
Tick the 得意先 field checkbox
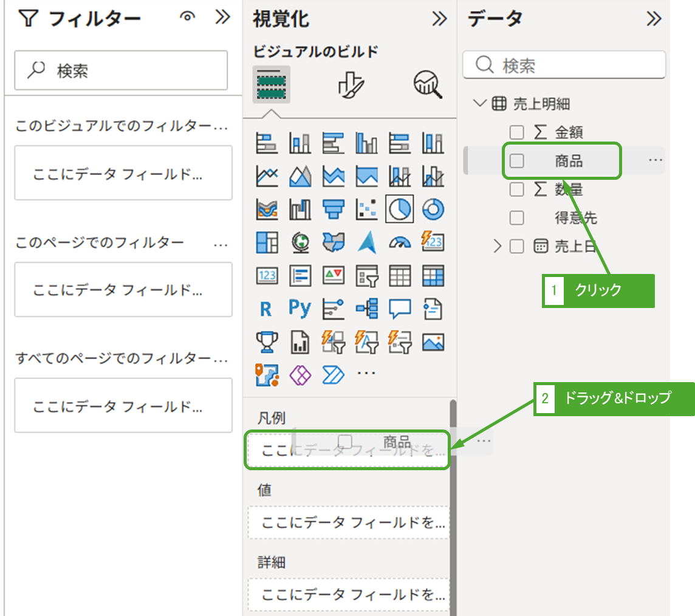(516, 217)
